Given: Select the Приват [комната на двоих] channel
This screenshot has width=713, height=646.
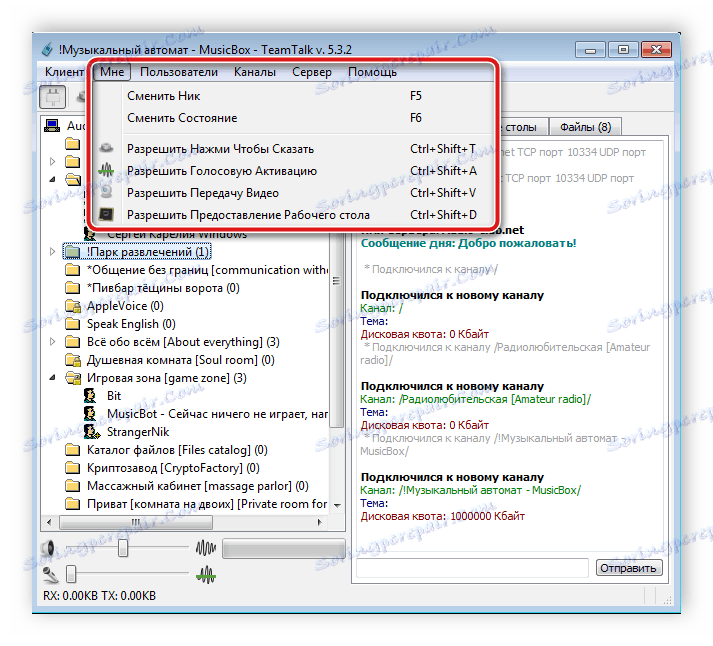Looking at the screenshot, I should click(207, 504).
